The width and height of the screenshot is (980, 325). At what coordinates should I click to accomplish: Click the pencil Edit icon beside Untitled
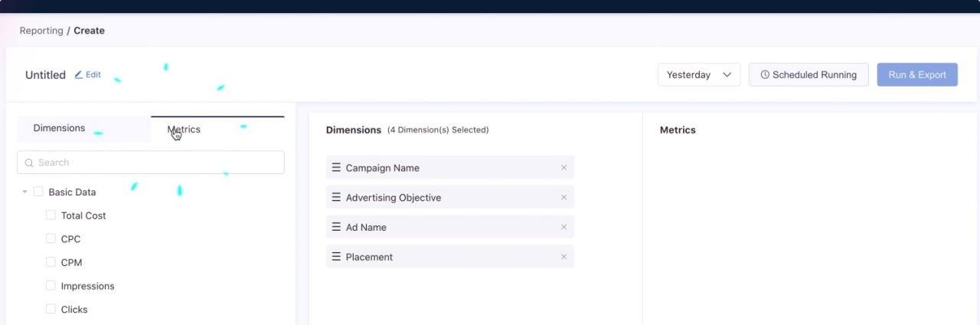[79, 75]
